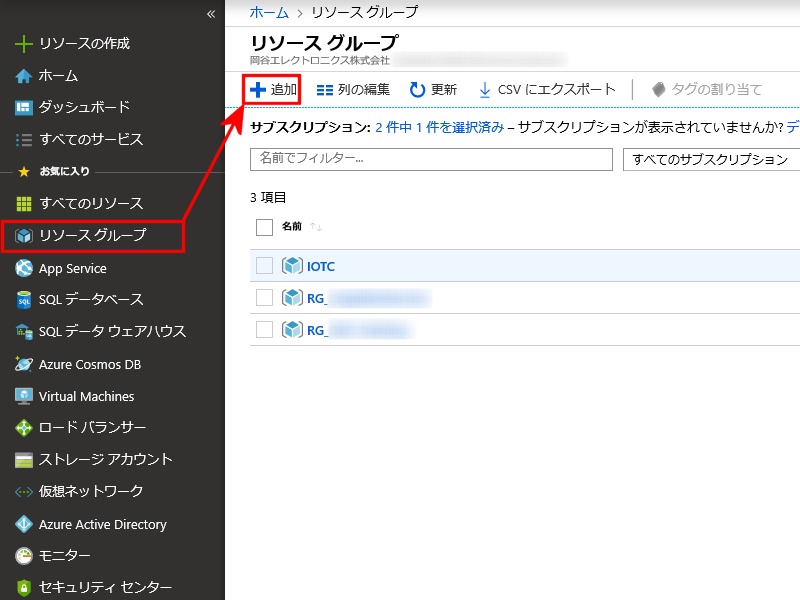Viewport: 800px width, 600px height.
Task: Open SQL データベース from the sidebar
Action: [91, 299]
